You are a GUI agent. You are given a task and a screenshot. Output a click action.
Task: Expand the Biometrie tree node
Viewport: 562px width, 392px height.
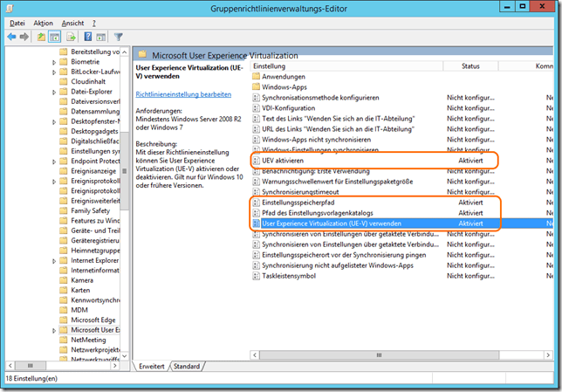[x=52, y=63]
